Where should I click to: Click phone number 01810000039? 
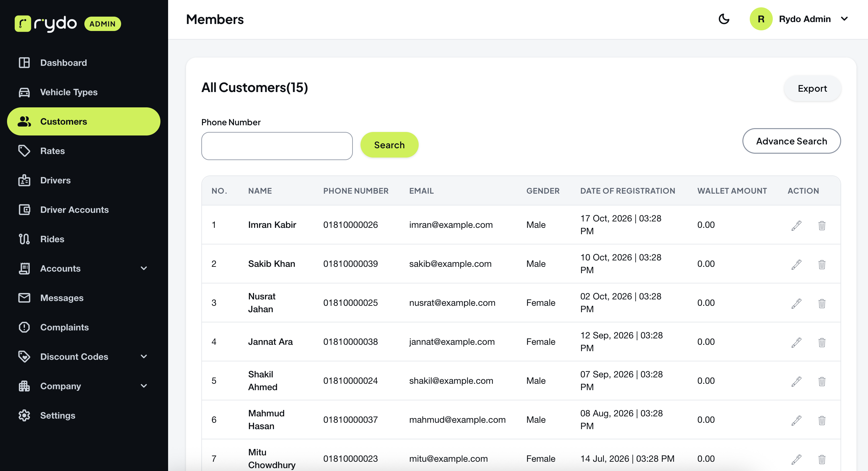351,264
